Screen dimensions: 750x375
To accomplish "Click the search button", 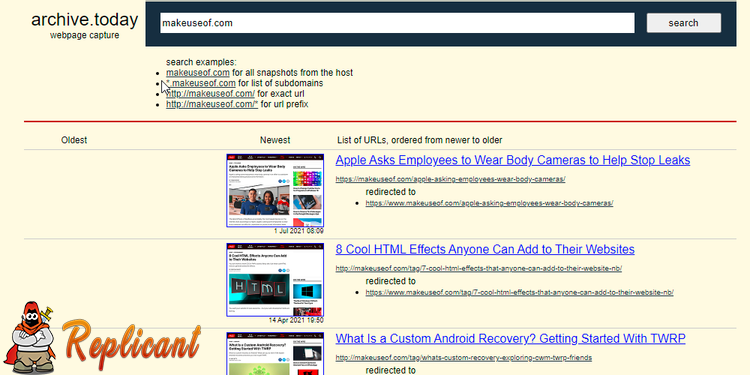I will click(684, 23).
